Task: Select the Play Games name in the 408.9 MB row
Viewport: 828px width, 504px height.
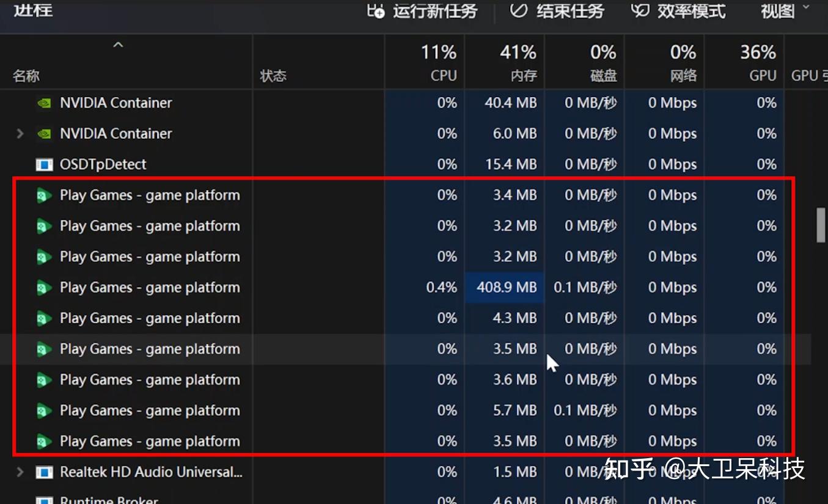Action: click(150, 288)
